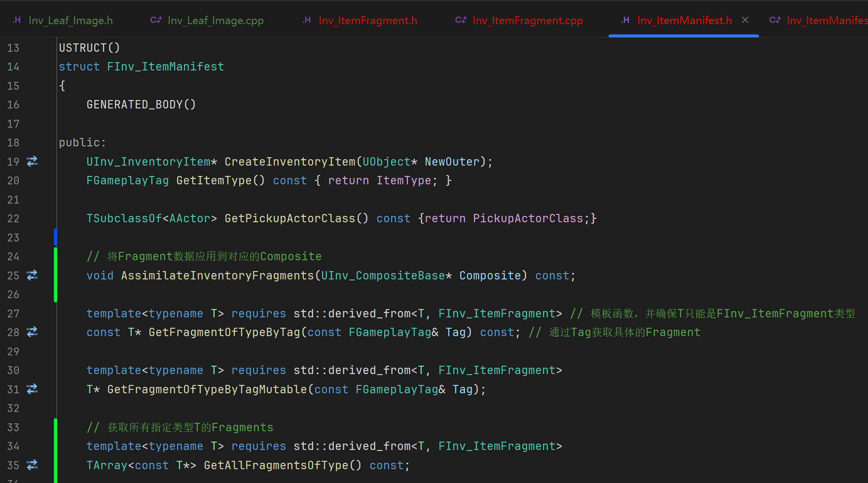This screenshot has height=483, width=868.
Task: Switch to Inv_ItemFragment.cpp tab
Action: 519,20
